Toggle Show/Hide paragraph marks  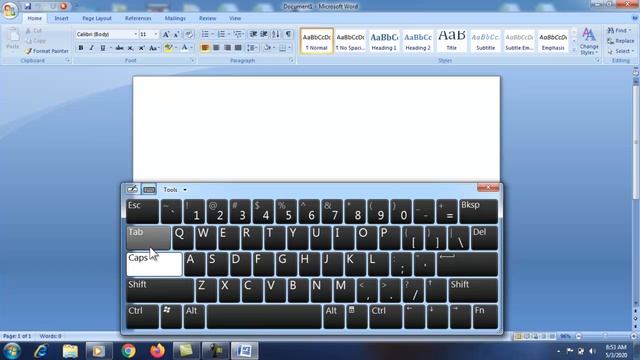[288, 34]
